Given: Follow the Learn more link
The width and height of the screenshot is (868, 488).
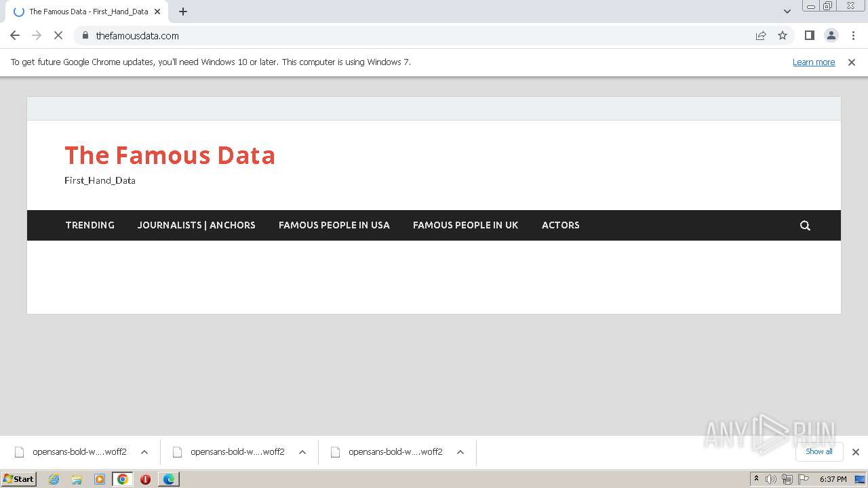Looking at the screenshot, I should click(814, 62).
